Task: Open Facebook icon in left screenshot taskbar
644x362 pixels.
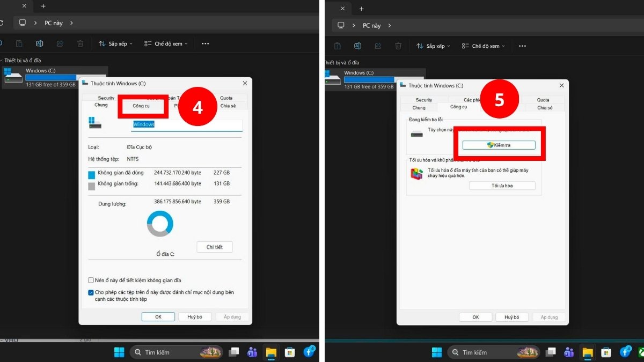Action: pyautogui.click(x=309, y=352)
